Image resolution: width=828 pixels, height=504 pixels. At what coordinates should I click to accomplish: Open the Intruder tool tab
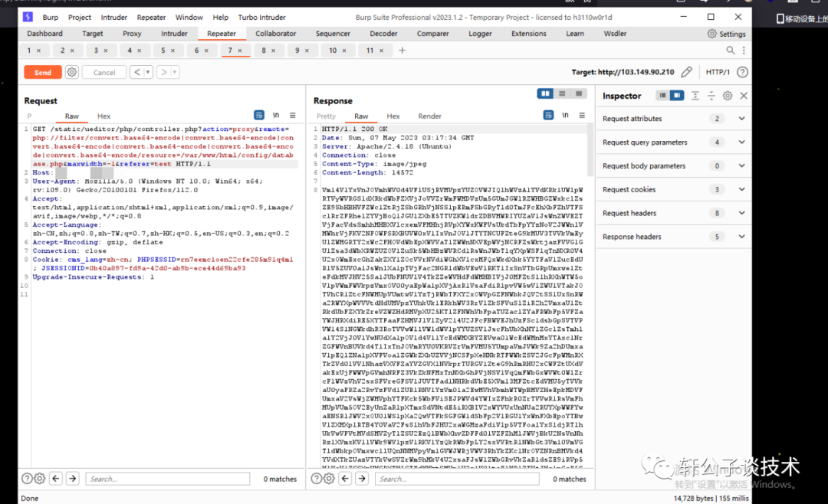tap(174, 33)
